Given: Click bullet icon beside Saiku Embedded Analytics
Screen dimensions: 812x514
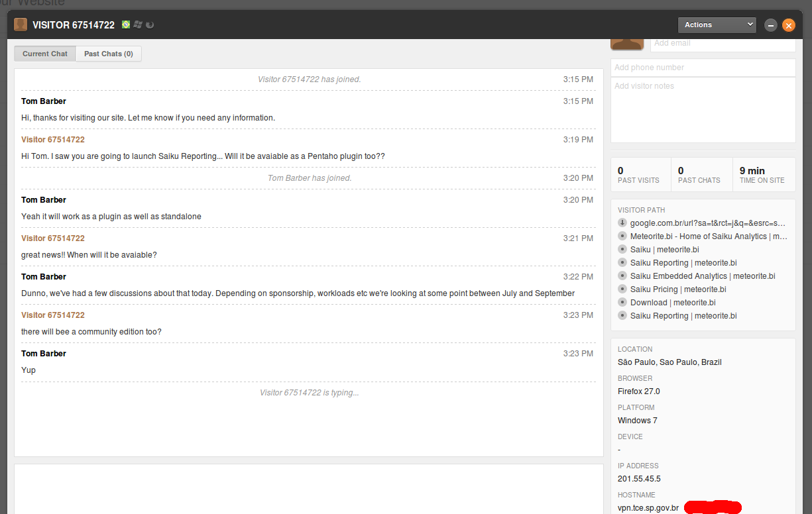Looking at the screenshot, I should (x=622, y=276).
